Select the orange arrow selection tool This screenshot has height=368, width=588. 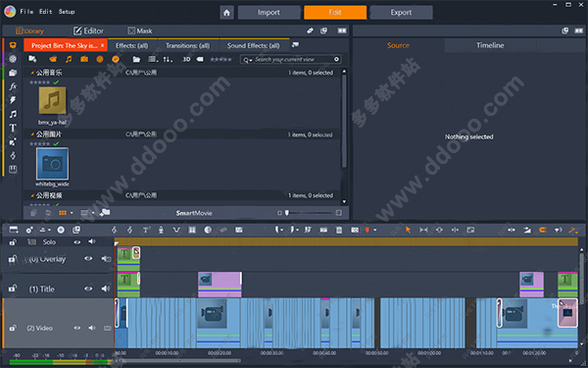(x=408, y=230)
